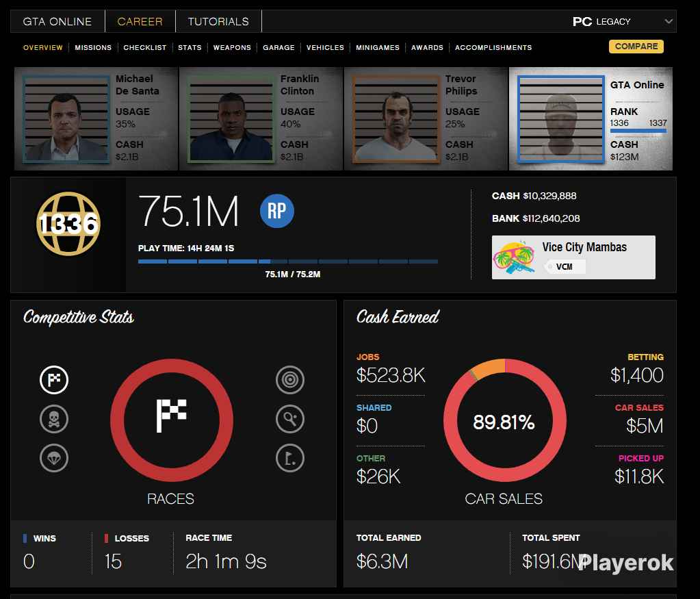
Task: Open the Vice City Mambas crew emblem
Action: [x=515, y=257]
